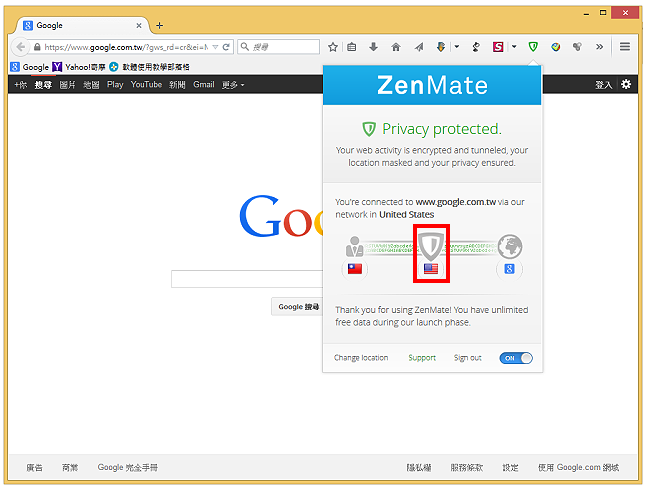653x492 pixels.
Task: Bookmark this page with the star icon
Action: point(333,47)
